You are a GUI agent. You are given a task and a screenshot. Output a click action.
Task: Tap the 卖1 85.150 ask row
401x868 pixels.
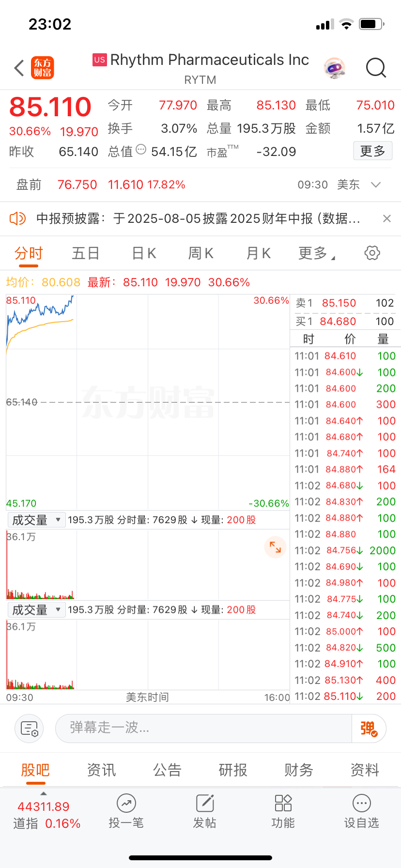click(x=345, y=303)
